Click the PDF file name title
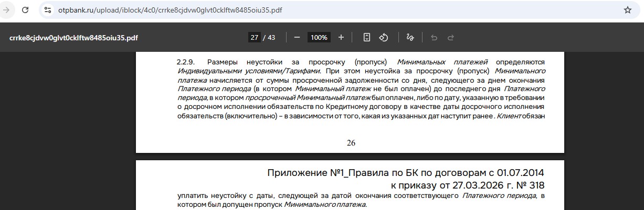644x210 pixels. (74, 38)
